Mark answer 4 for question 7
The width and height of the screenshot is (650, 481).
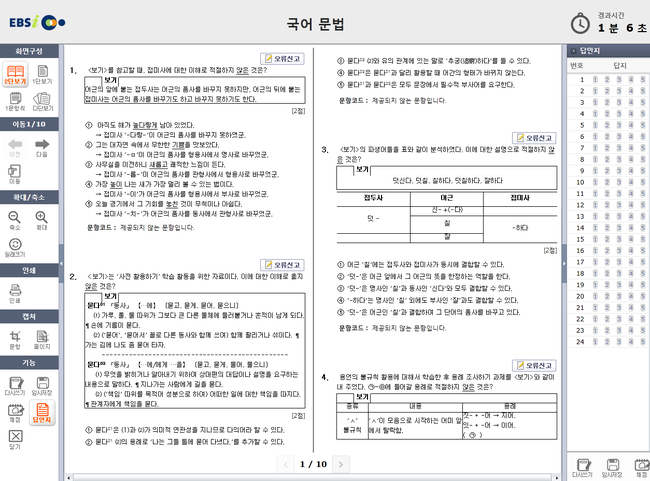coord(631,148)
